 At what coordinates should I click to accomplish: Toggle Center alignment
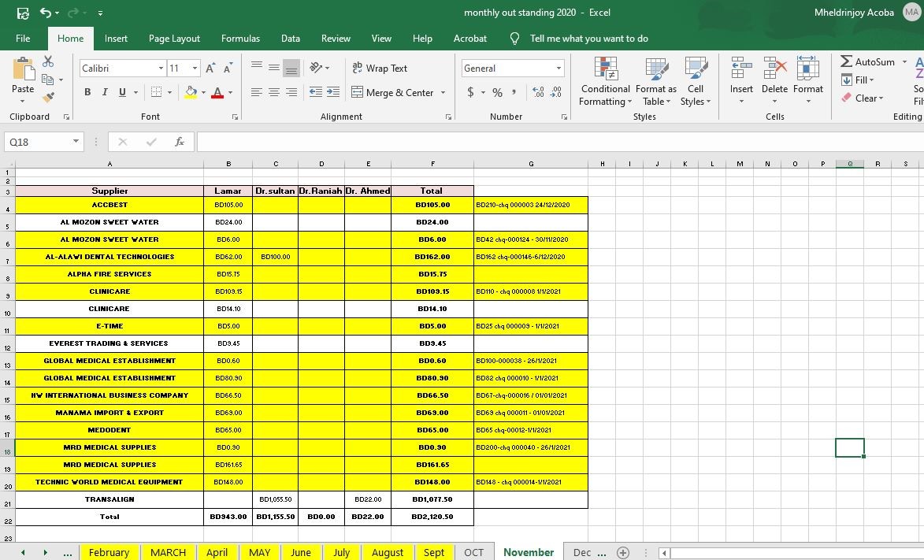point(274,92)
